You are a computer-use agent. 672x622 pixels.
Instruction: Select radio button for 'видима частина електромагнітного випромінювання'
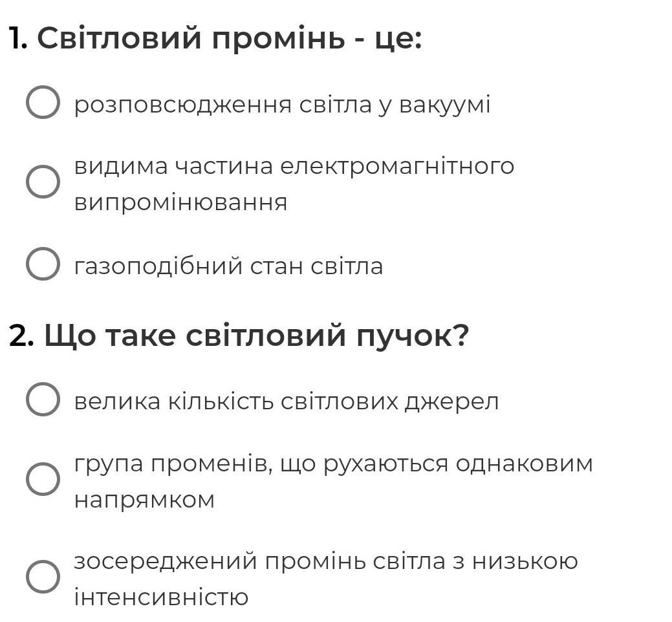(x=43, y=182)
